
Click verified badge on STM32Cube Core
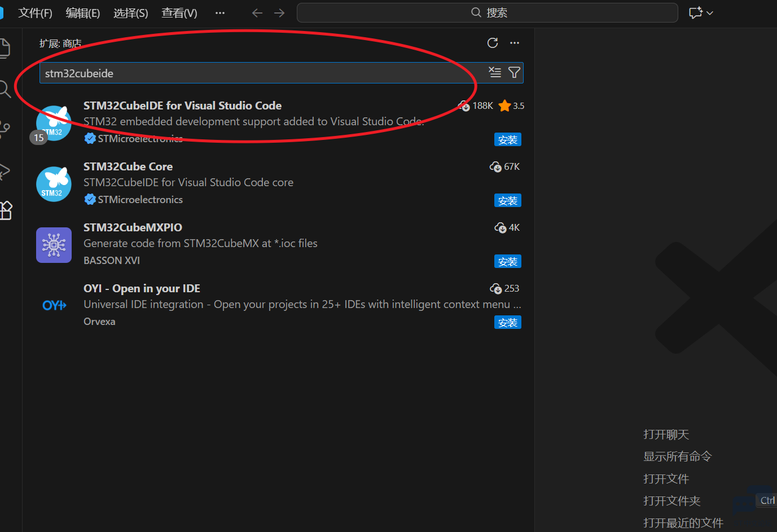(x=90, y=199)
